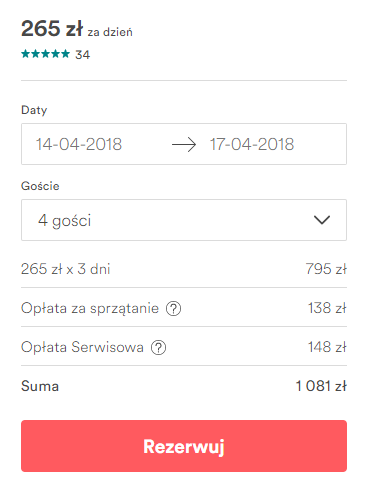Click the 265 zł per day price heading
369x479 pixels.
pyautogui.click(x=77, y=29)
